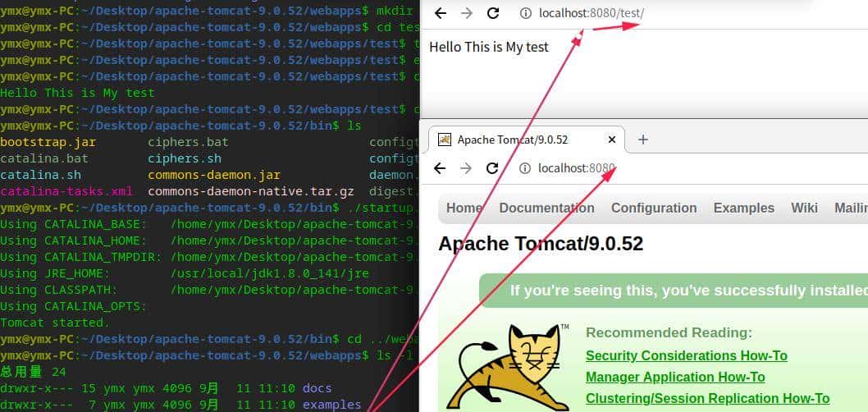Open the Clustering/Session Replication How-To link
Image resolution: width=868 pixels, height=412 pixels.
(x=707, y=399)
